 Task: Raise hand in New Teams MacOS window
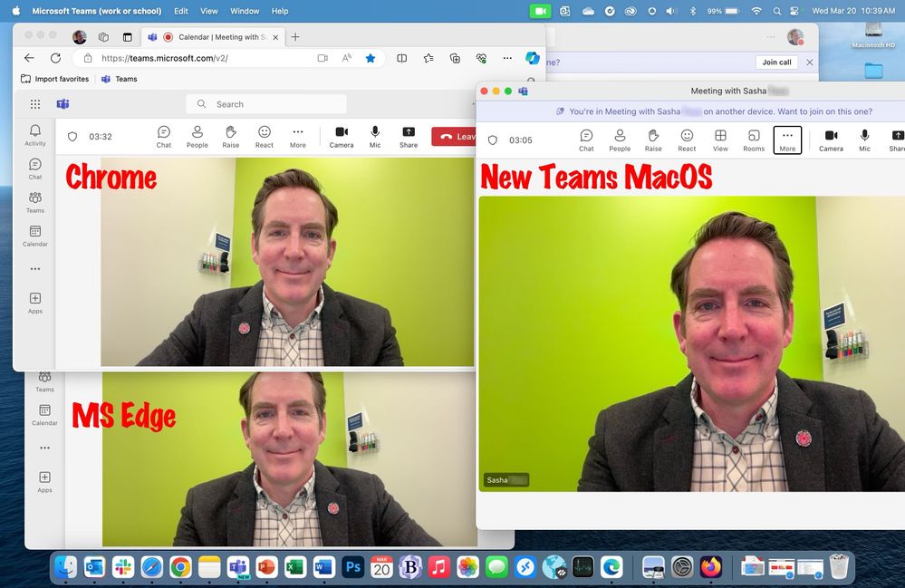[x=653, y=140]
